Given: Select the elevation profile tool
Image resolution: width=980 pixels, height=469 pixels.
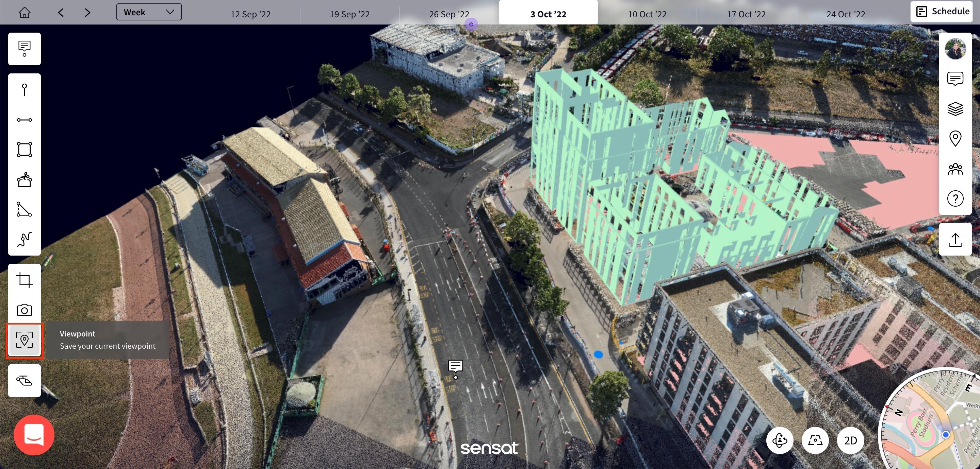Looking at the screenshot, I should click(x=24, y=209).
